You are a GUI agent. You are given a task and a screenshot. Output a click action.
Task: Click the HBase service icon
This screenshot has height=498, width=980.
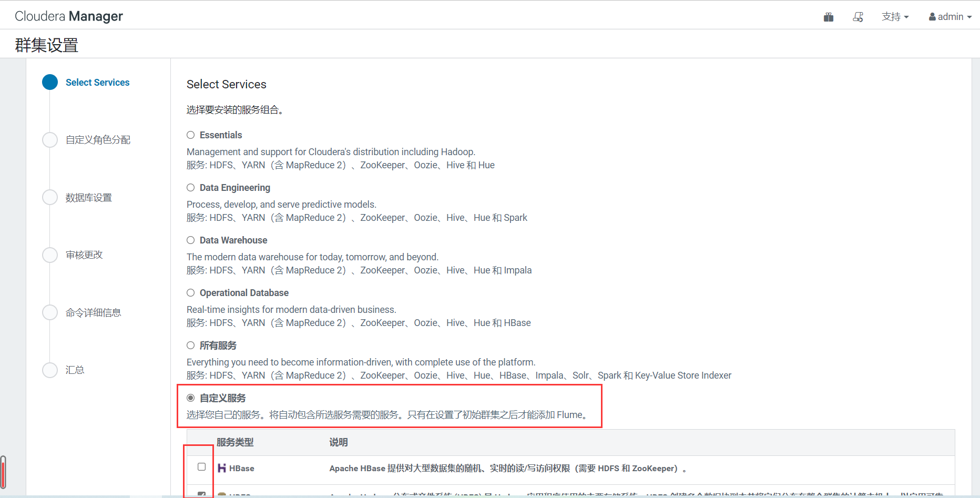pyautogui.click(x=222, y=468)
